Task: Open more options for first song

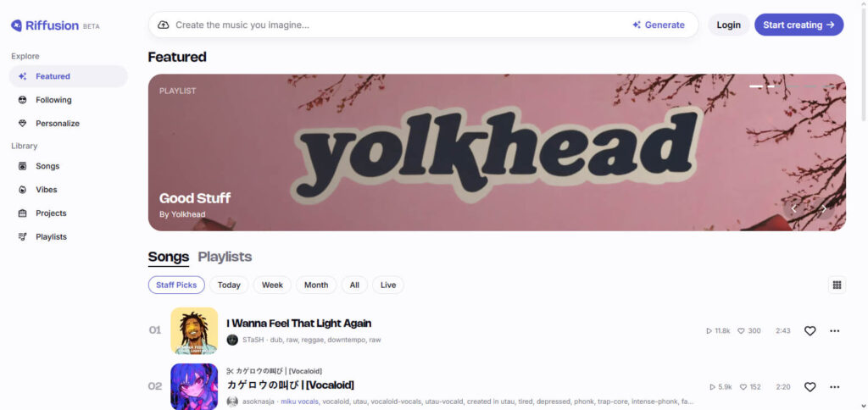Action: (x=835, y=331)
